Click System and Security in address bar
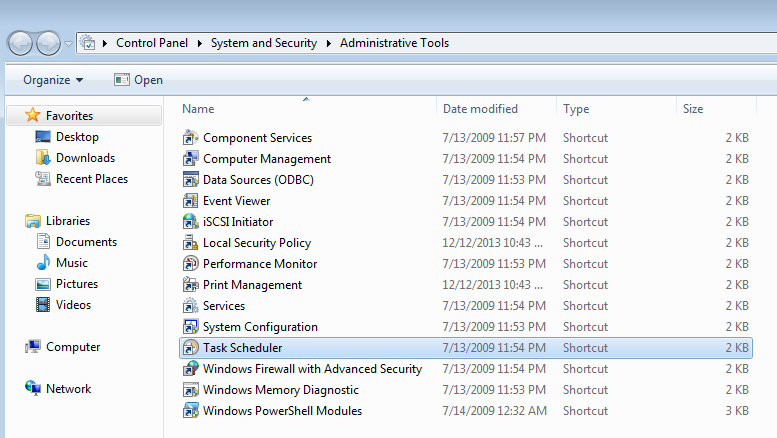 pos(263,43)
